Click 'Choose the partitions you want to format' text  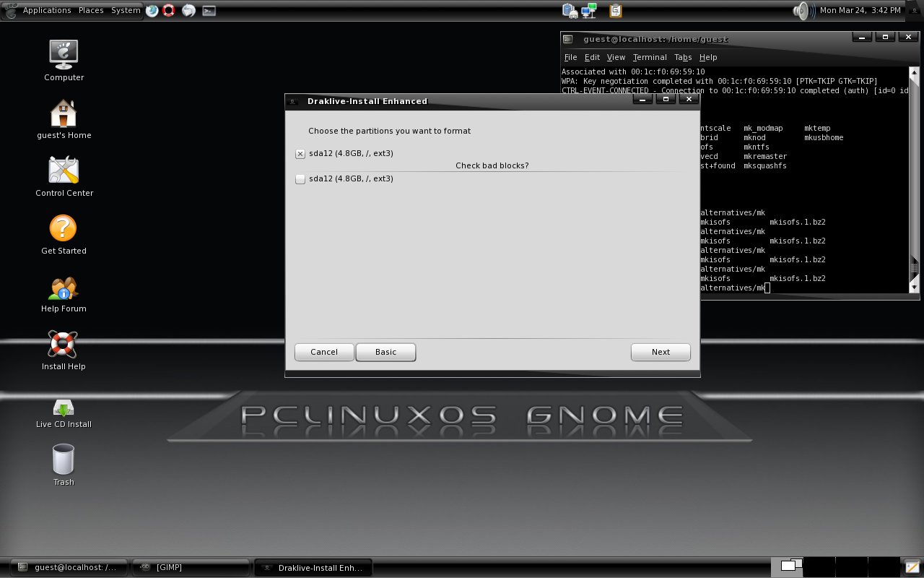389,131
